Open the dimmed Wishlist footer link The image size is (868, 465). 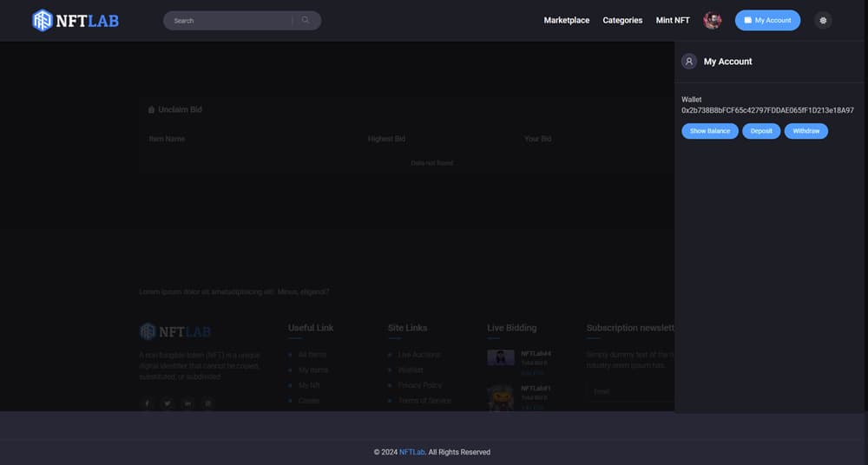point(411,370)
